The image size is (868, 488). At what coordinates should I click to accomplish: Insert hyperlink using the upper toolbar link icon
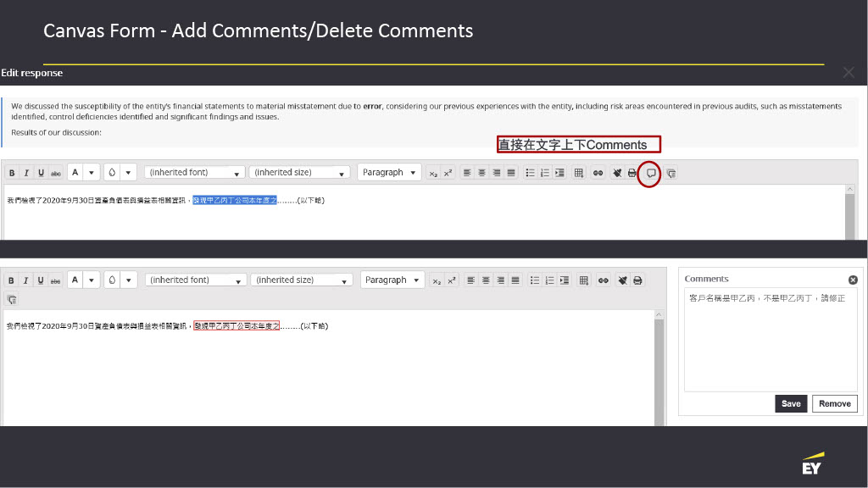pos(598,173)
